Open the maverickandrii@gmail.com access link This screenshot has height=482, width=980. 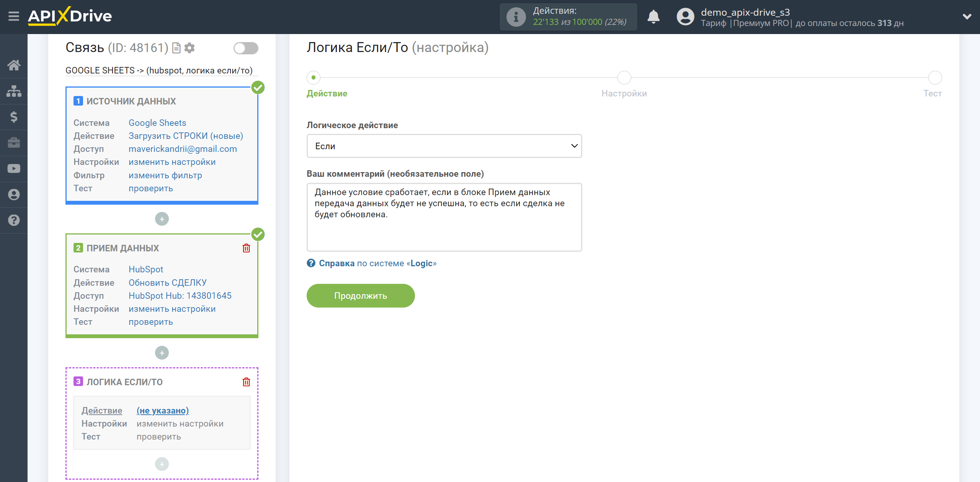pos(183,149)
